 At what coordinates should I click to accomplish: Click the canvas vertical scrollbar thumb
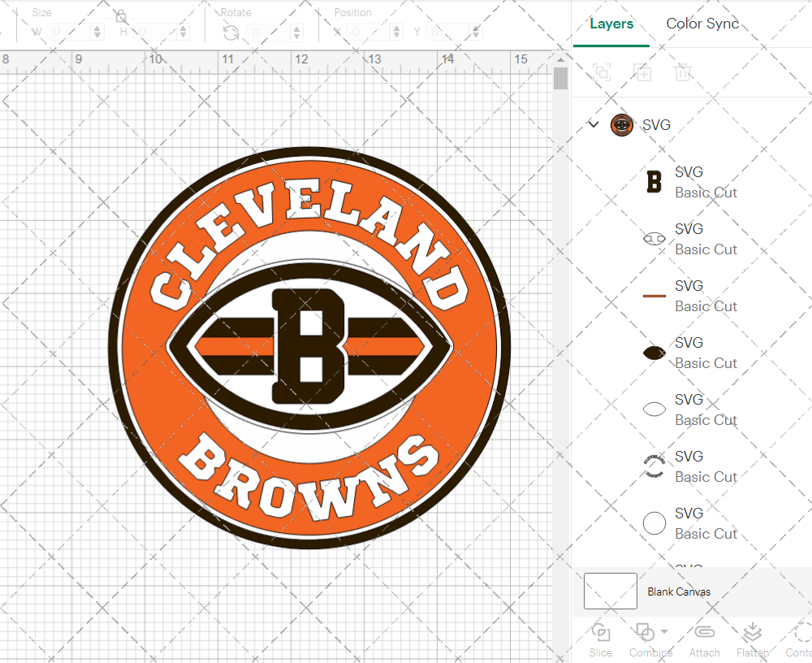pos(560,79)
